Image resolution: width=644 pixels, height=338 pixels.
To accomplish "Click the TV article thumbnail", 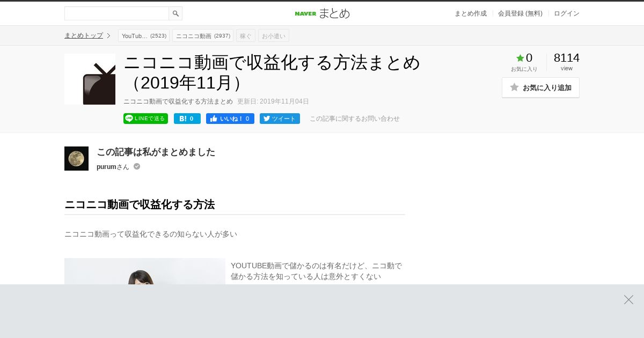I will pos(90,79).
